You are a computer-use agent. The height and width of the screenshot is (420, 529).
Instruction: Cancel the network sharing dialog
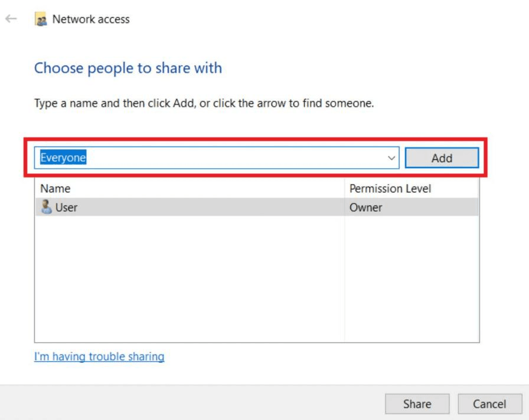click(489, 404)
